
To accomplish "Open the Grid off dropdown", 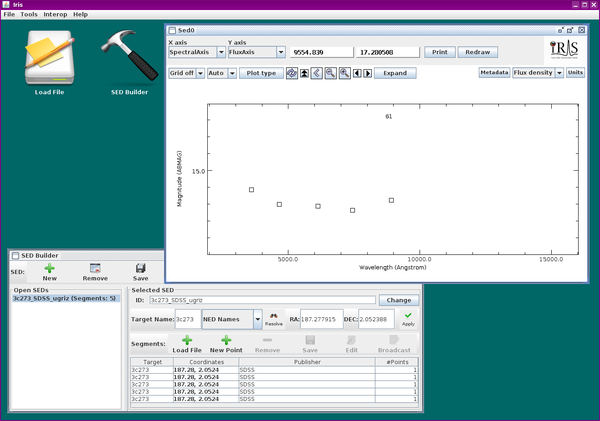I will (201, 73).
